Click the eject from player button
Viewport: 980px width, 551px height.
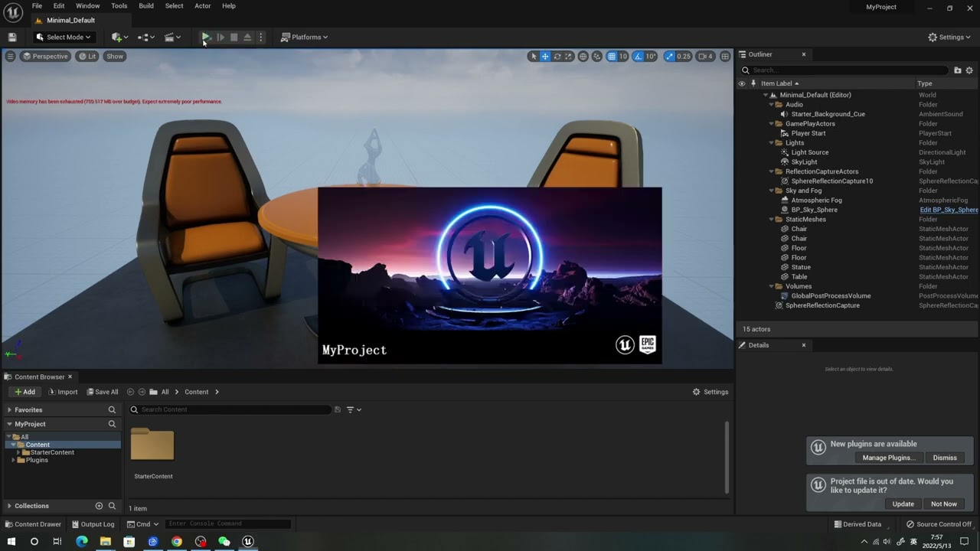(247, 37)
